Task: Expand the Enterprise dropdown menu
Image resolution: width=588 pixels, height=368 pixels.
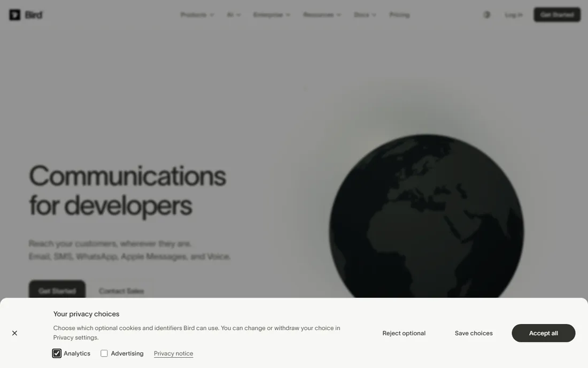Action: pos(272,14)
